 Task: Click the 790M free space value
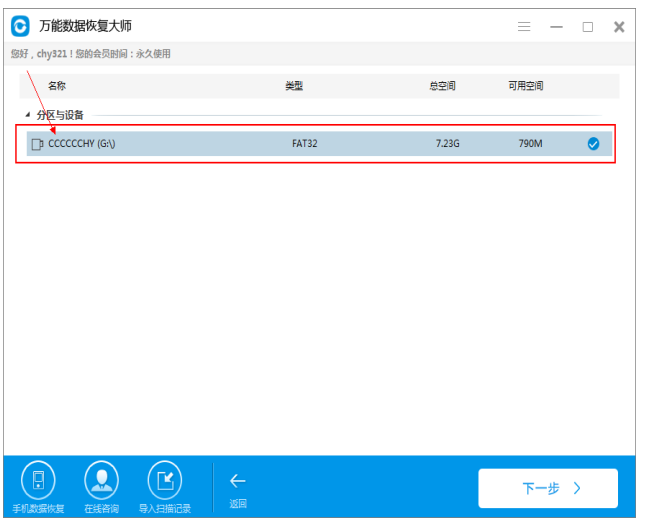[530, 144]
